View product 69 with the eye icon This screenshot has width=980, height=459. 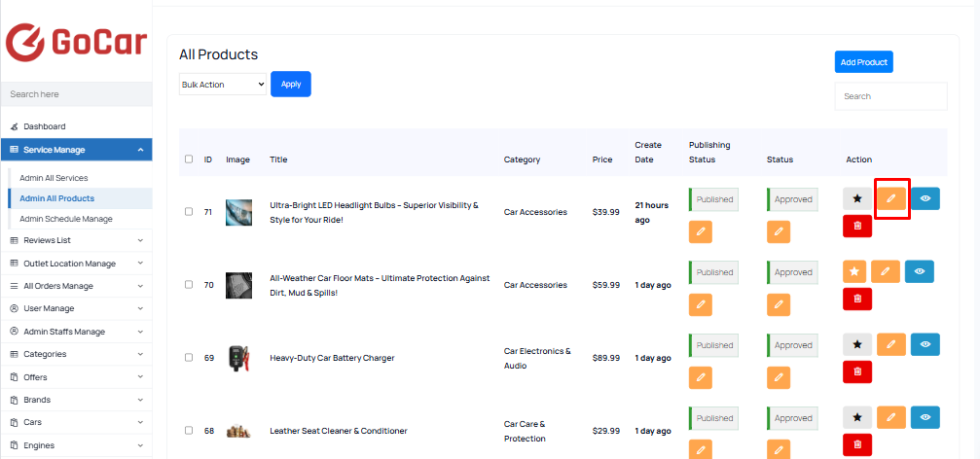(925, 344)
